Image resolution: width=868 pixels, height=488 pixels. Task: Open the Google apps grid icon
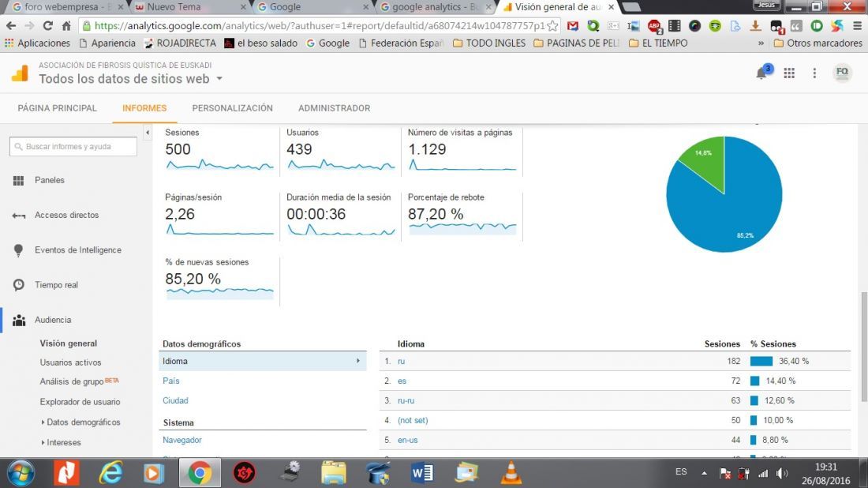(789, 73)
